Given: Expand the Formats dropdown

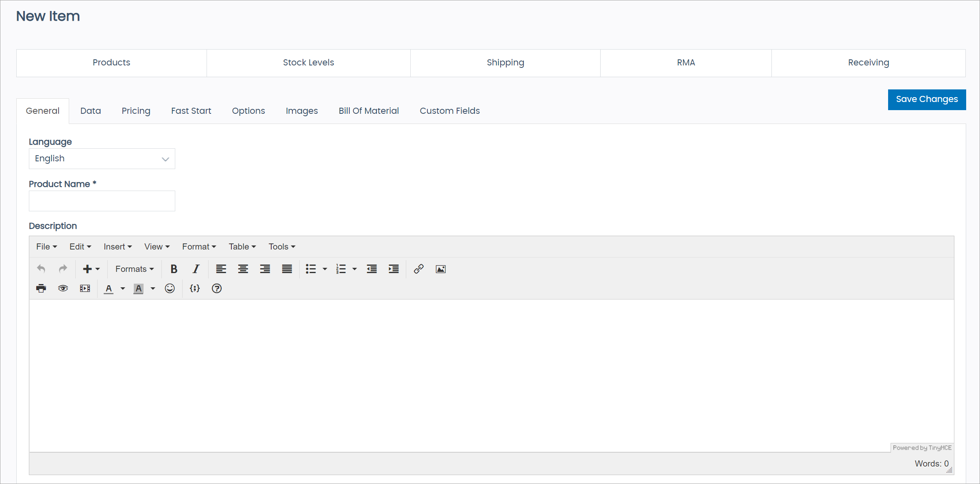Looking at the screenshot, I should (x=134, y=269).
